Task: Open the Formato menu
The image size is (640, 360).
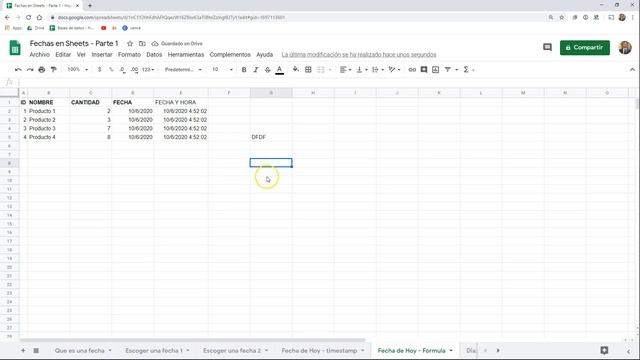Action: [129, 55]
